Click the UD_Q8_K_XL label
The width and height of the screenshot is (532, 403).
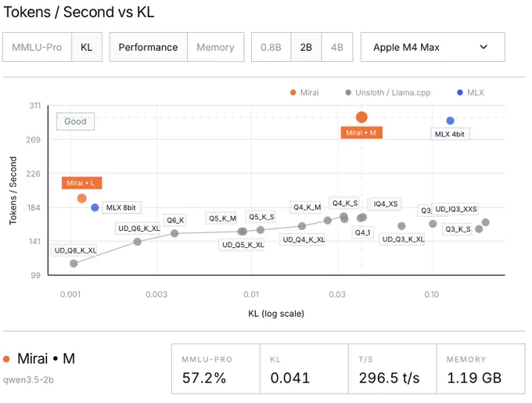click(x=74, y=250)
